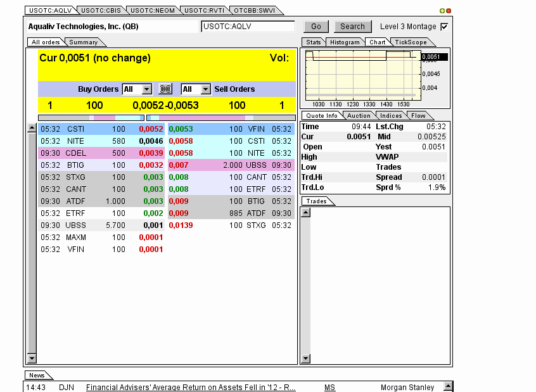Image resolution: width=536 pixels, height=392 pixels.
Task: Click the Cur 0,0051 (no change) header
Action: (x=95, y=58)
